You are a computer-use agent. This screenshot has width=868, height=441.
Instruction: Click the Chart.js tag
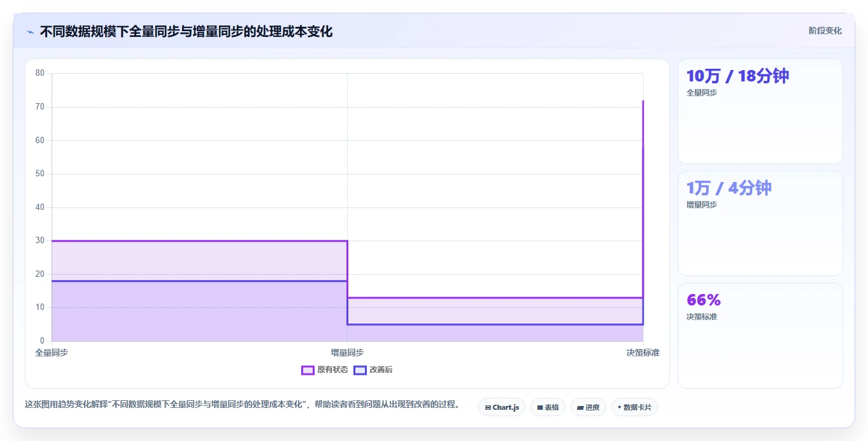[x=502, y=407]
